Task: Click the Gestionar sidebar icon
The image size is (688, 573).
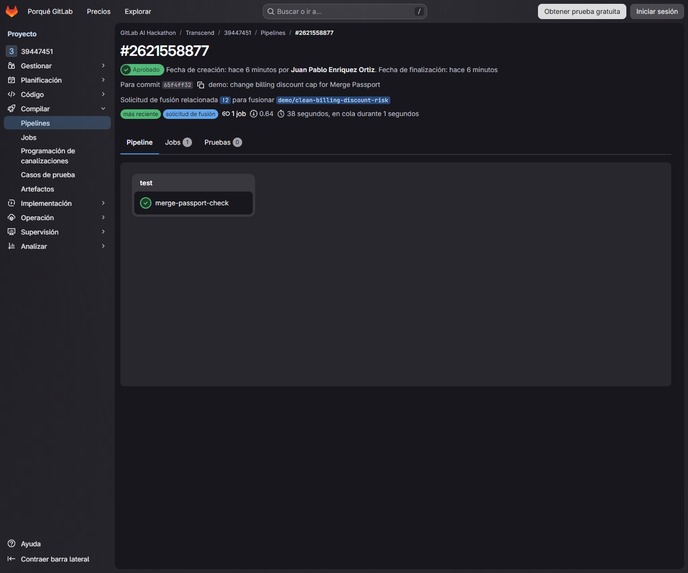Action: click(x=11, y=66)
